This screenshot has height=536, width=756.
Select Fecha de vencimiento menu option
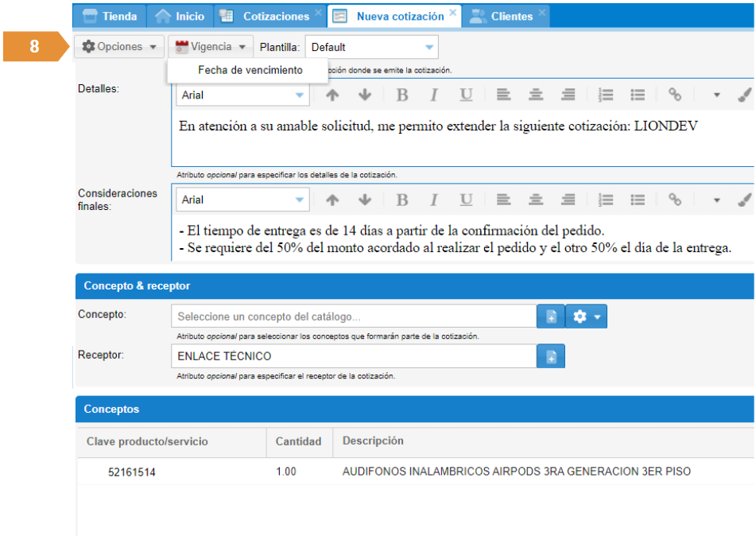point(250,70)
